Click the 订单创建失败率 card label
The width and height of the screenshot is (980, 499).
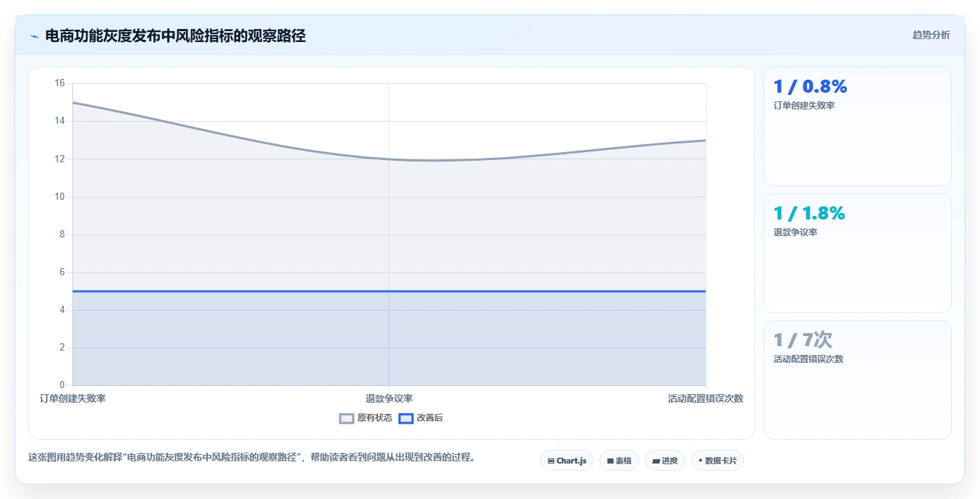click(x=804, y=106)
